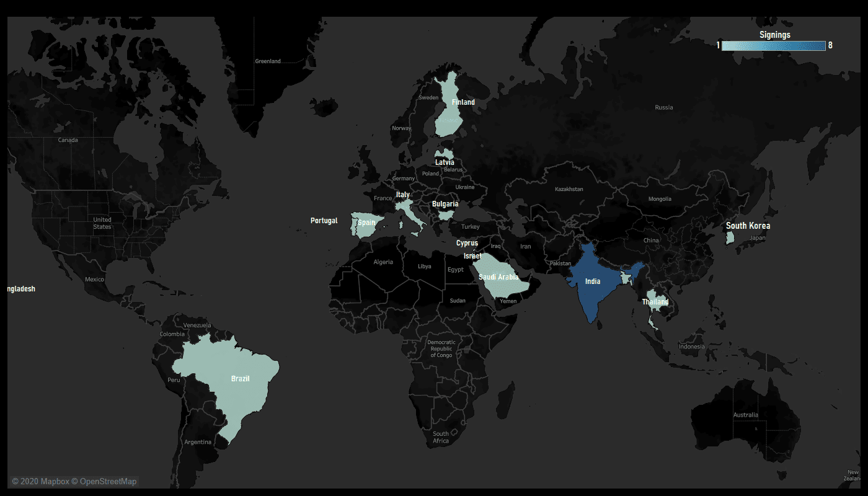
Task: Click the 'Canada' basemap label
Action: (68, 139)
